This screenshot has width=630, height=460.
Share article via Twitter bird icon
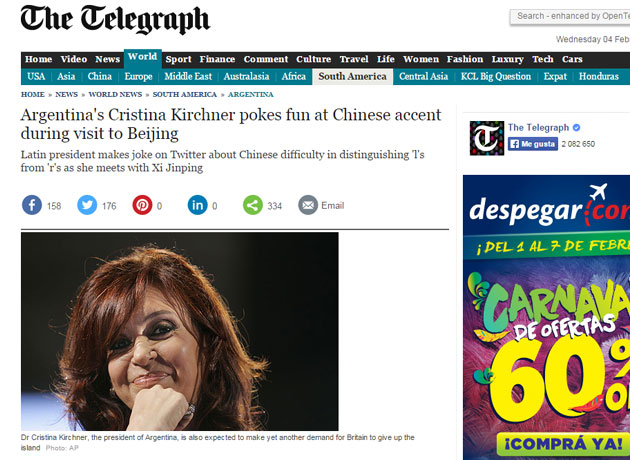[x=87, y=205]
